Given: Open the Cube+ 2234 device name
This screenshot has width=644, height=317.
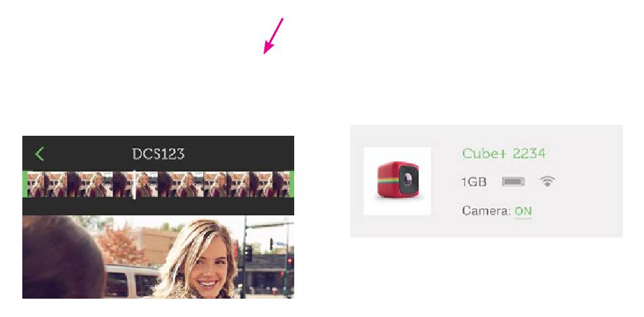Looking at the screenshot, I should (504, 153).
